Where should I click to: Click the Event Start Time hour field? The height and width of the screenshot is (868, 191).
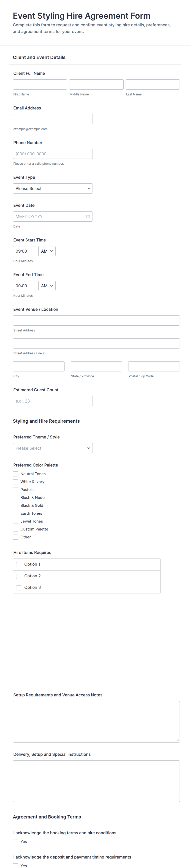[24, 251]
